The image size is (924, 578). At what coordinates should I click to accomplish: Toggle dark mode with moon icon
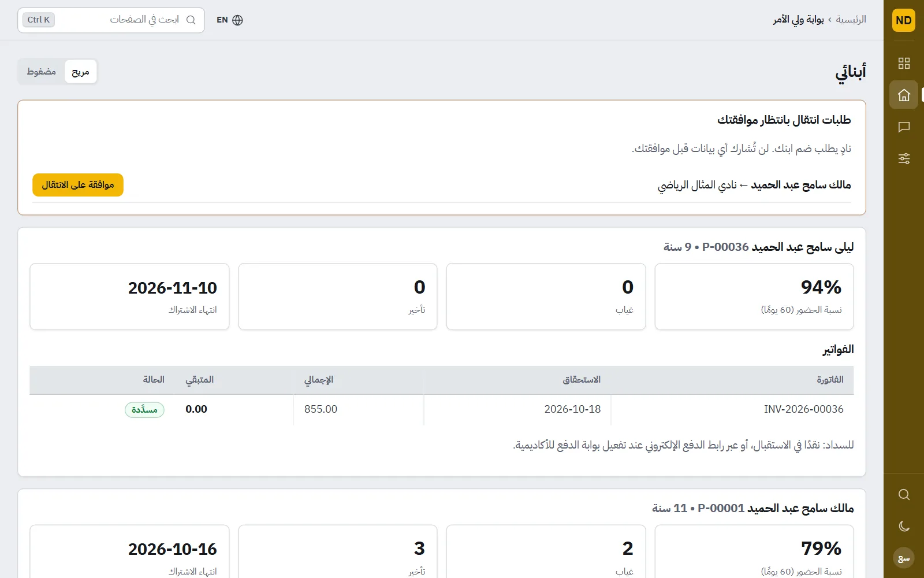pos(904,526)
